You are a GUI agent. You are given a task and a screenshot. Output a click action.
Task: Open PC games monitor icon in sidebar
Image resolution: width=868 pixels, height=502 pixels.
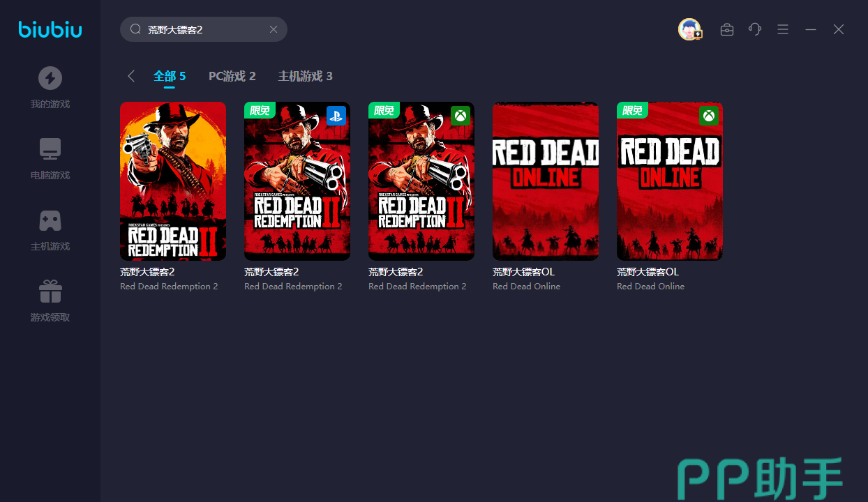[x=50, y=149]
